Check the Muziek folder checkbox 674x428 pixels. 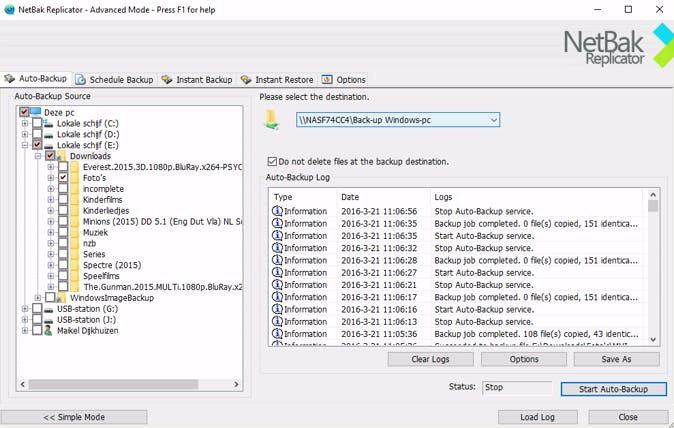63,232
